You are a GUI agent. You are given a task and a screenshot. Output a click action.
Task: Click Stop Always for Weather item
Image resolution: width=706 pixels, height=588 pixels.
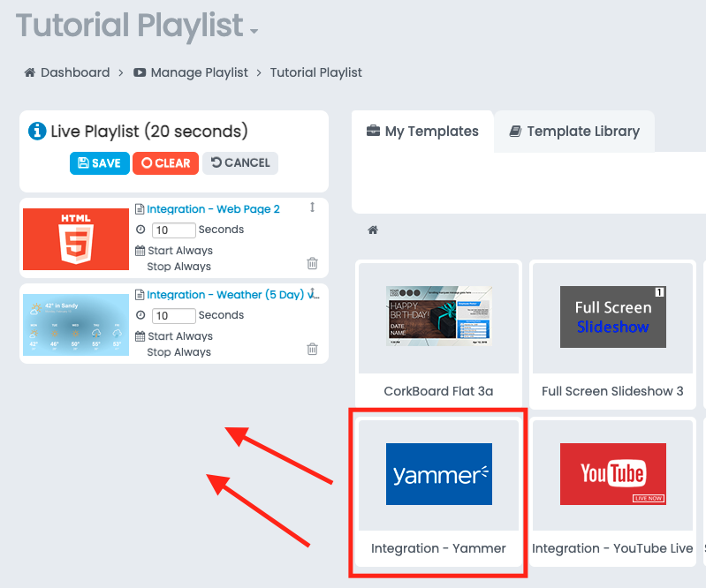[x=178, y=351]
